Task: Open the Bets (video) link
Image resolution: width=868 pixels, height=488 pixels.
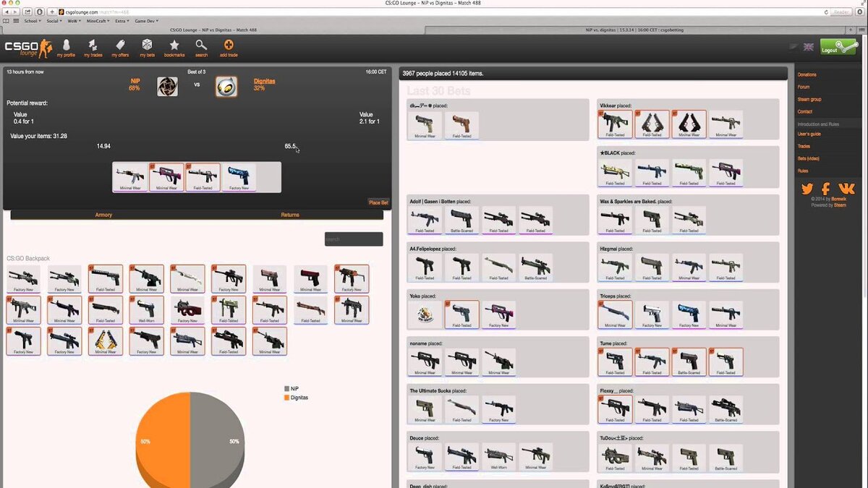Action: pos(809,158)
